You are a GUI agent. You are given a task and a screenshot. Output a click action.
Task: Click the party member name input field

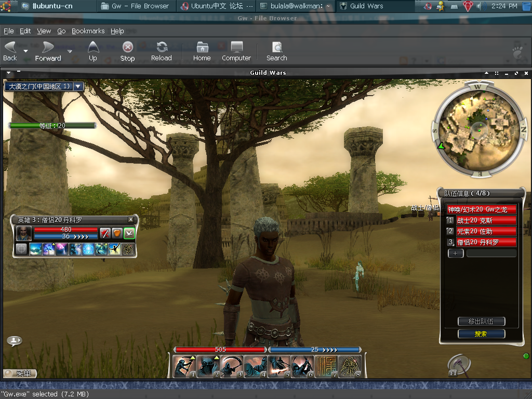click(491, 253)
